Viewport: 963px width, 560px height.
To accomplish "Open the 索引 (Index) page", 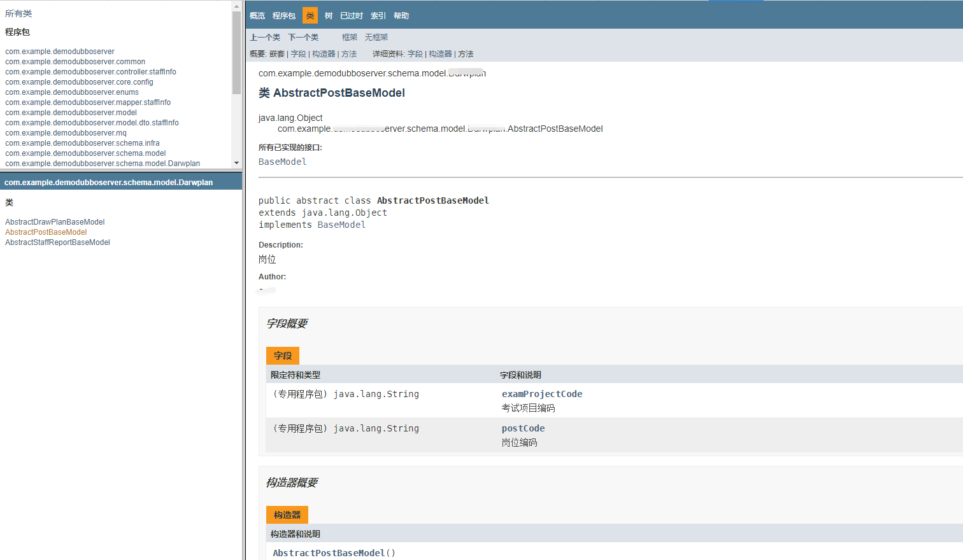I will [x=377, y=15].
